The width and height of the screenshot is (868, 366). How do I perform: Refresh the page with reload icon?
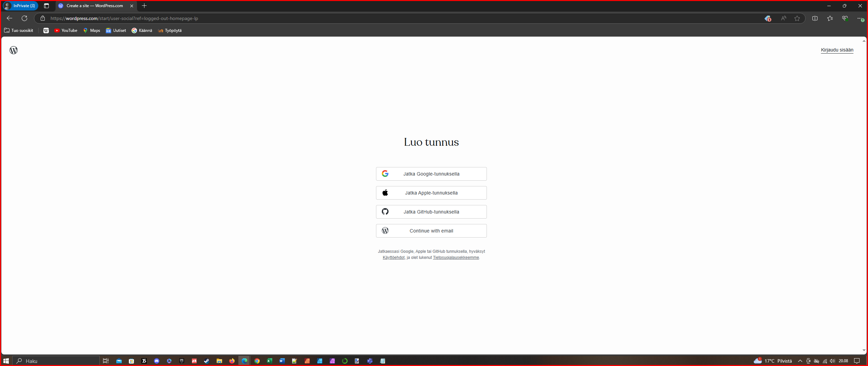(x=24, y=18)
